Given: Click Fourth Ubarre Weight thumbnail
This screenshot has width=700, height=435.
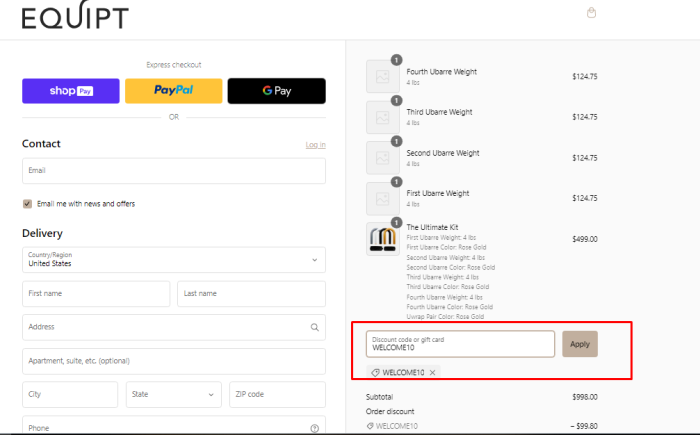Looking at the screenshot, I should pyautogui.click(x=383, y=76).
